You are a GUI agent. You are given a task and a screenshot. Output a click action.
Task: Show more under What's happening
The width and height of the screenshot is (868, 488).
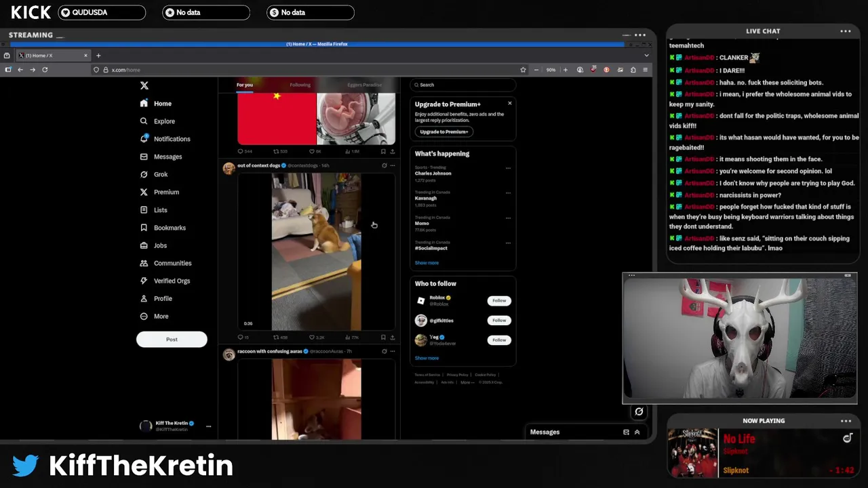click(x=427, y=263)
